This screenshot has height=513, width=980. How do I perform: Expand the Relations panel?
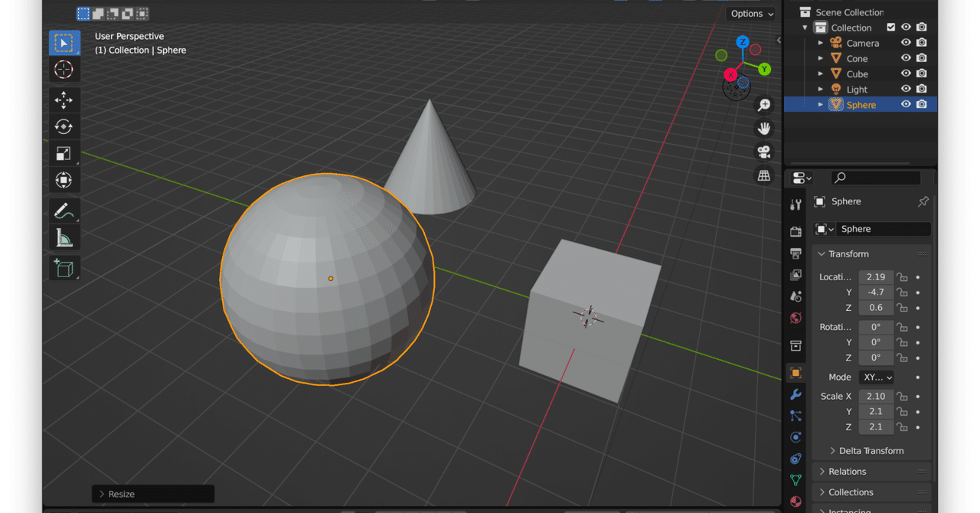(822, 472)
